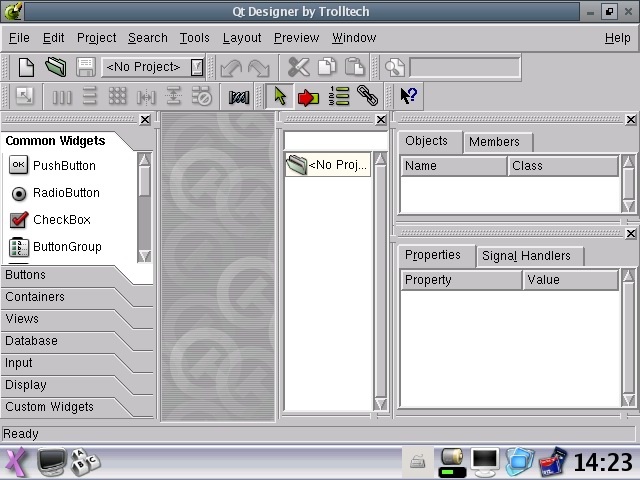Click the Set Buddy chain-link tool
Screen dimensions: 640x480
tap(368, 96)
